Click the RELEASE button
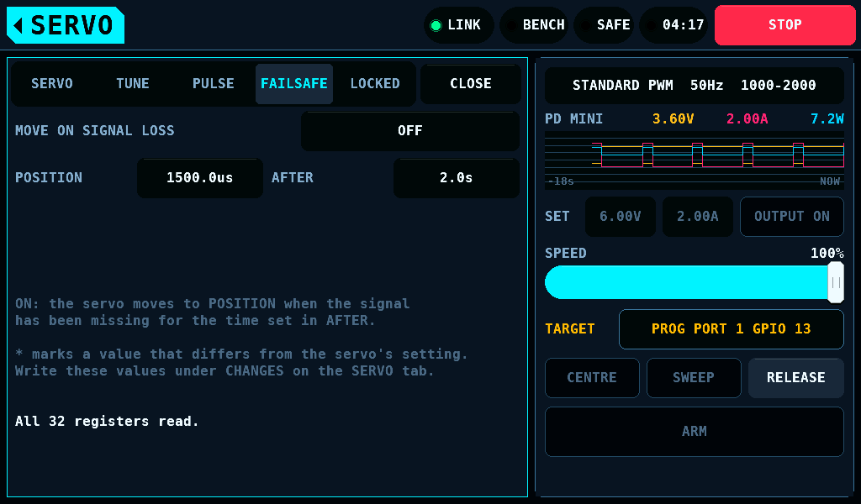Viewport: 861px width, 504px height. pos(796,378)
